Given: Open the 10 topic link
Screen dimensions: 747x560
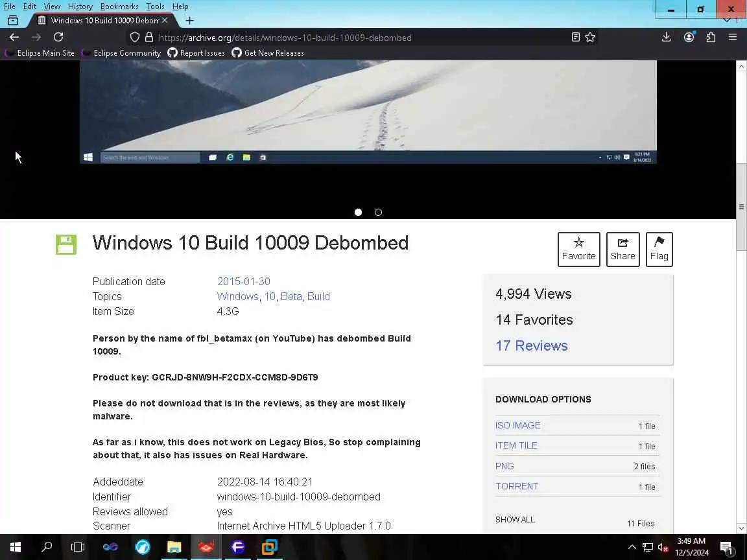Looking at the screenshot, I should tap(270, 296).
